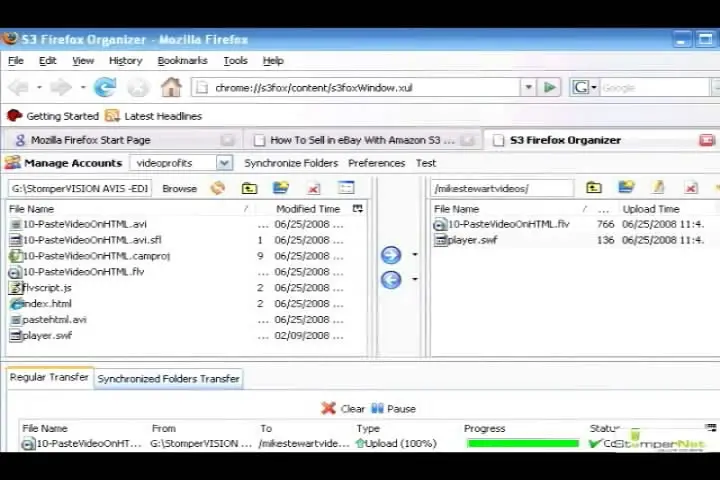Select index.html in local list
Screen dimensions: 720x480
[x=186, y=304]
